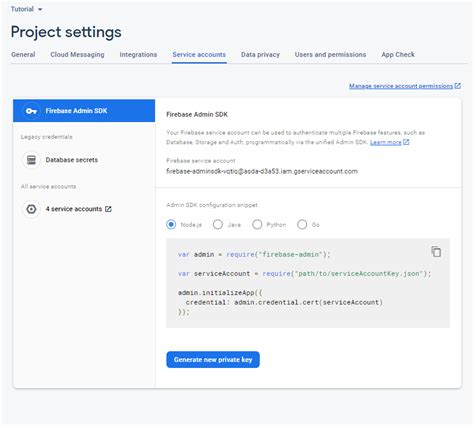Click the credential: admin.credential.cert line
Screen dimensions: 474x426
284,302
